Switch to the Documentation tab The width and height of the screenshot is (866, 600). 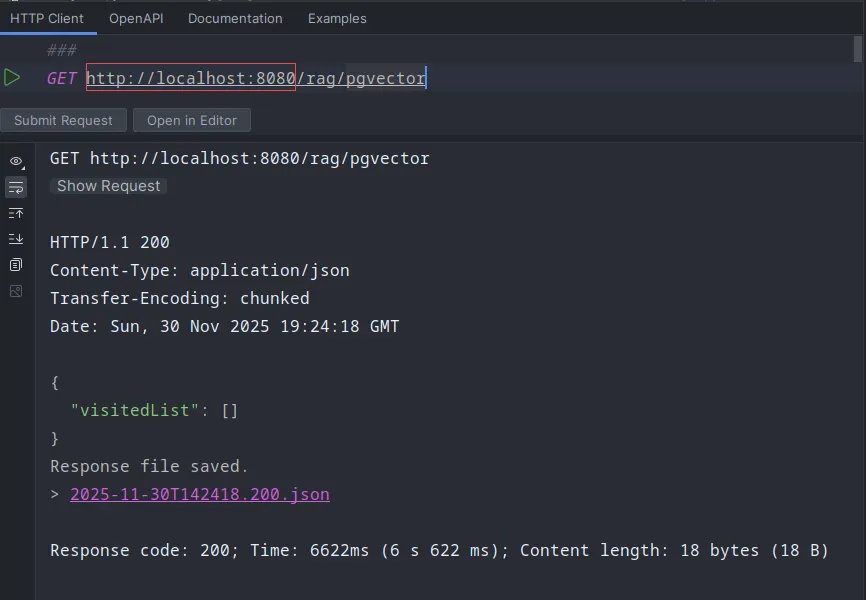235,18
